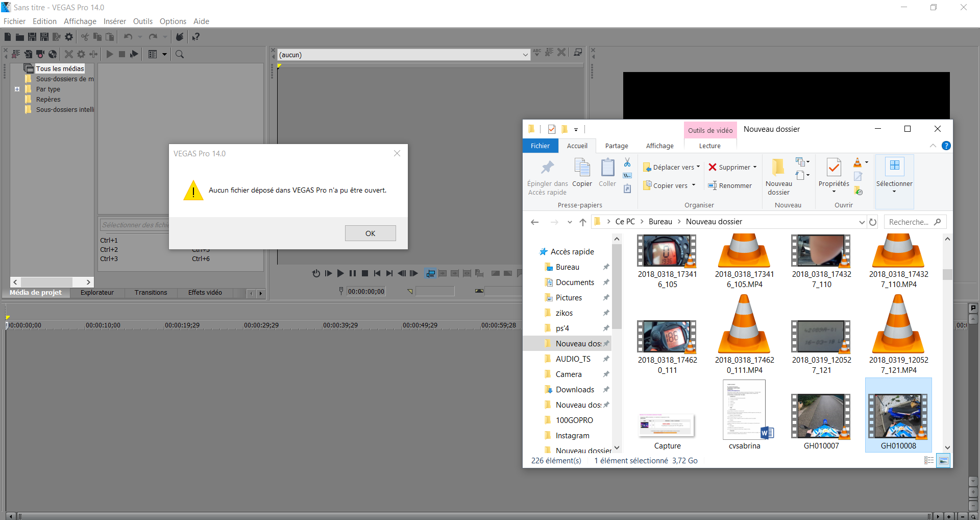Click the Stop button in trimmer transport
This screenshot has width=980, height=520.
point(365,273)
